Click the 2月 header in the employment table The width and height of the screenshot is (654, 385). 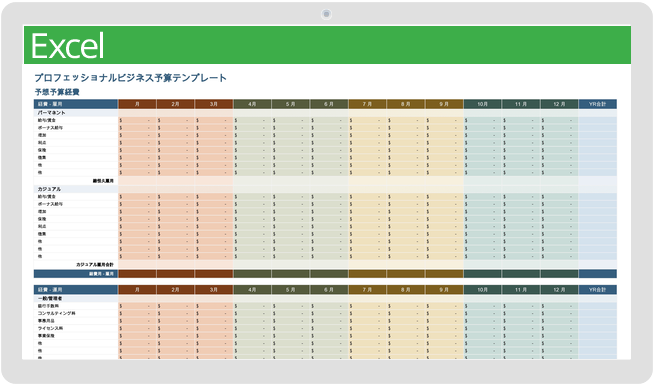coord(175,104)
